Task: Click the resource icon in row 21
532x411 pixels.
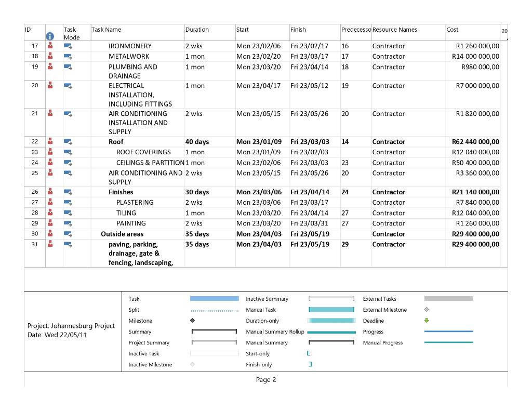Action: pos(50,113)
